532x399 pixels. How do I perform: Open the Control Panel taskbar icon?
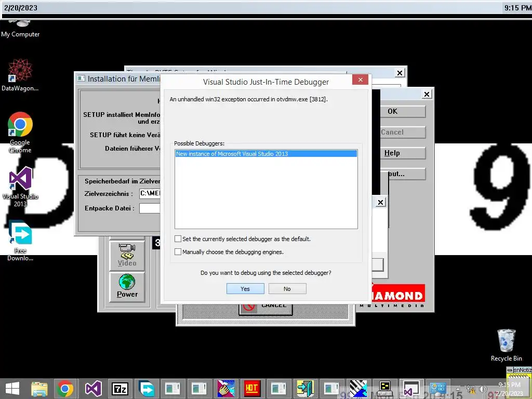(x=437, y=389)
